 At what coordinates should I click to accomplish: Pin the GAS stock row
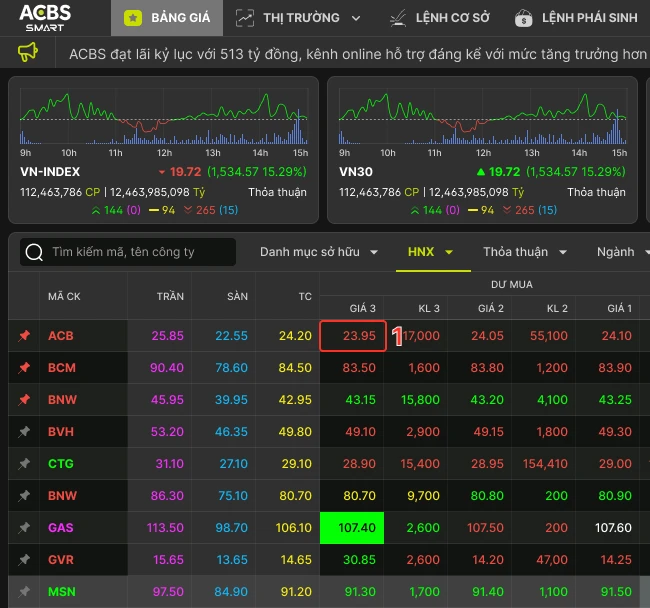24,528
